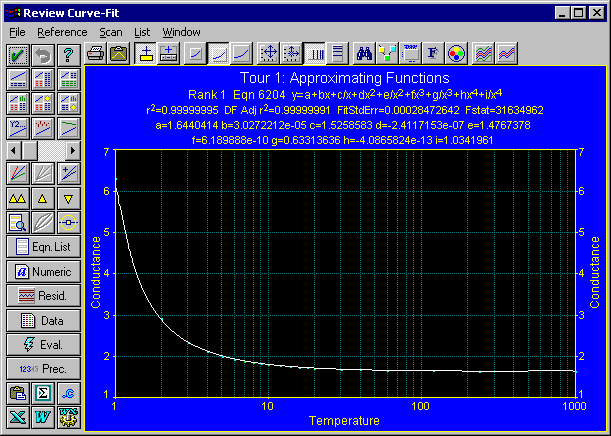The height and width of the screenshot is (436, 611).
Task: Click the binoculars find icon
Action: click(x=365, y=54)
